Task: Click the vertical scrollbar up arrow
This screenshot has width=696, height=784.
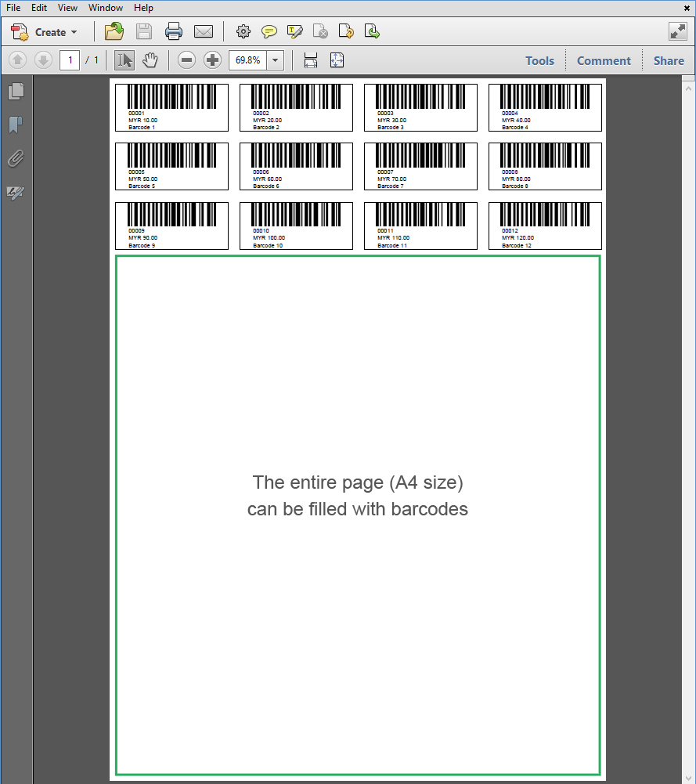Action: tap(688, 89)
